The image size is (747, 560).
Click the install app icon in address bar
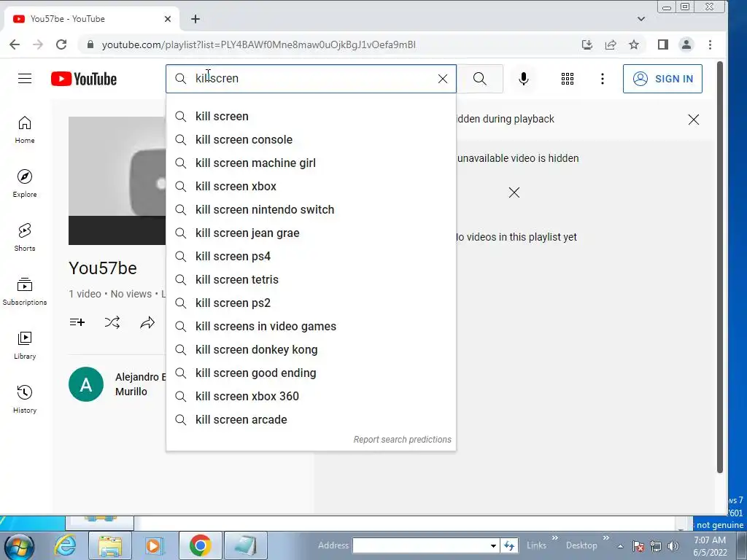pyautogui.click(x=587, y=44)
